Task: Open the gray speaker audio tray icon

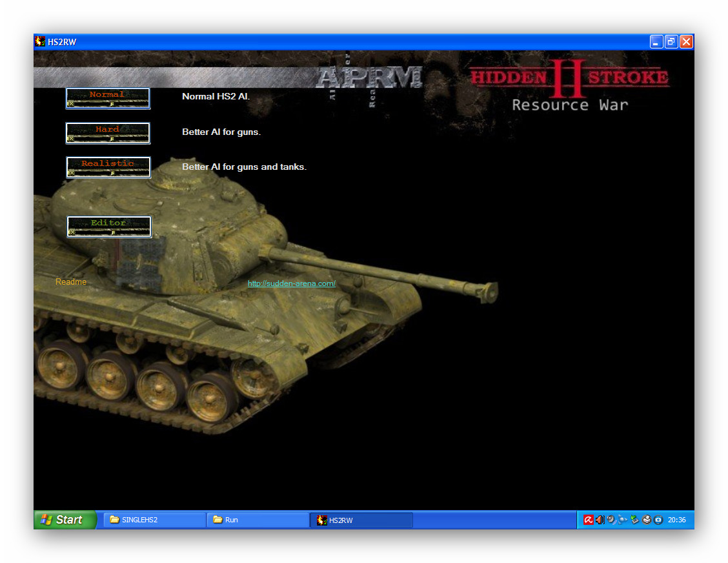Action: 611,520
